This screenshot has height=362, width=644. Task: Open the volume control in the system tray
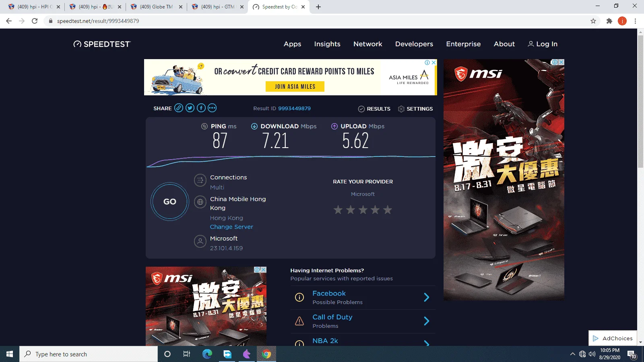(x=592, y=354)
